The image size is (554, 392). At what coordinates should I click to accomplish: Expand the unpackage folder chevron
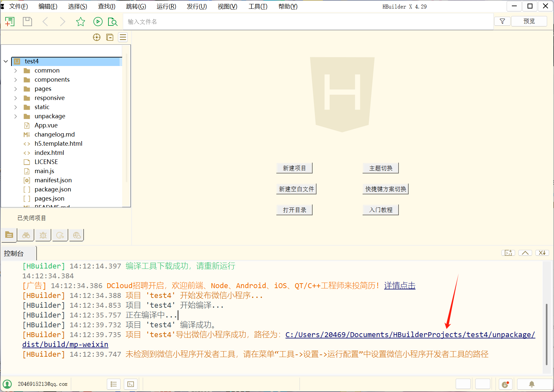coord(15,116)
